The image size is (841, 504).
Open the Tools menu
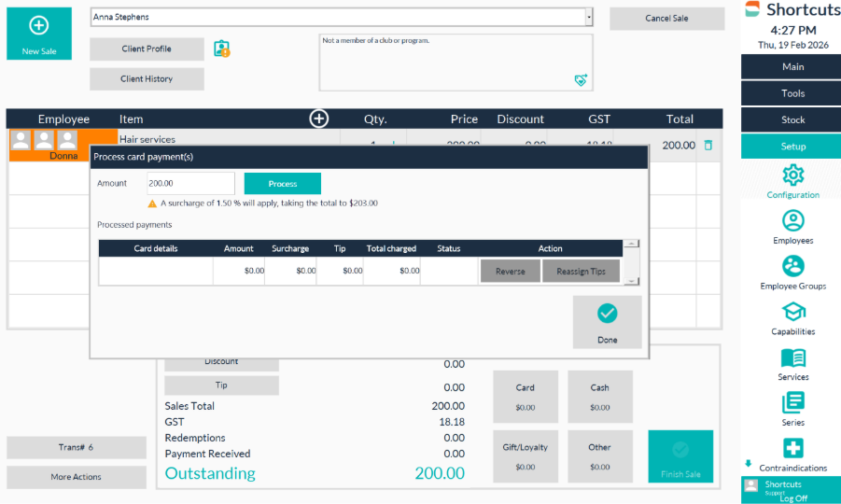click(792, 93)
